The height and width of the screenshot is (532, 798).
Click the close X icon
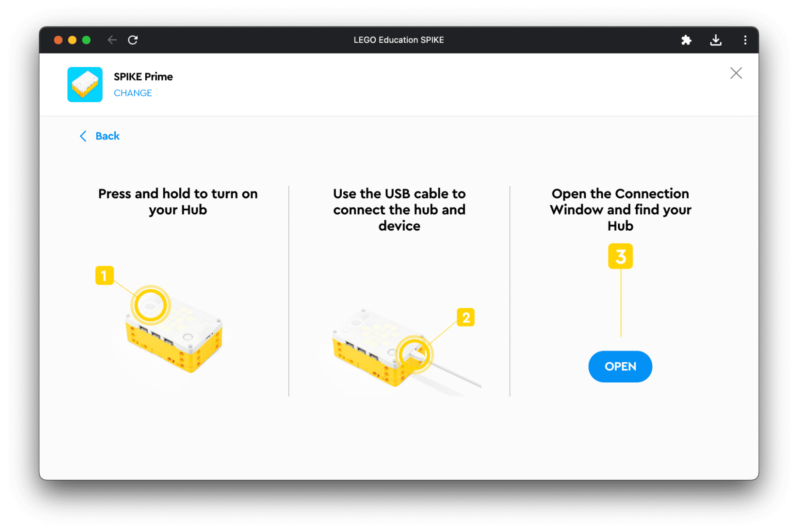pos(736,73)
